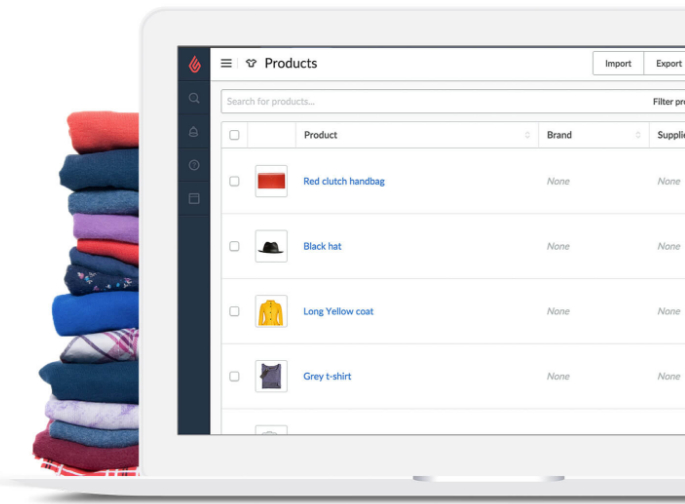
Task: Open the Filter products dropdown
Action: (x=667, y=101)
